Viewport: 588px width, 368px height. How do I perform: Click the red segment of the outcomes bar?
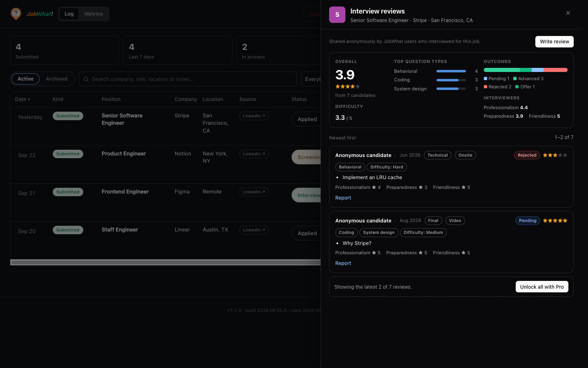tap(555, 70)
